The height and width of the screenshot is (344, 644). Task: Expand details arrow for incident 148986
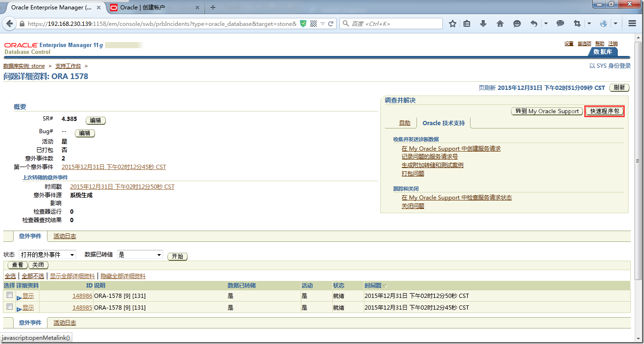point(19,298)
